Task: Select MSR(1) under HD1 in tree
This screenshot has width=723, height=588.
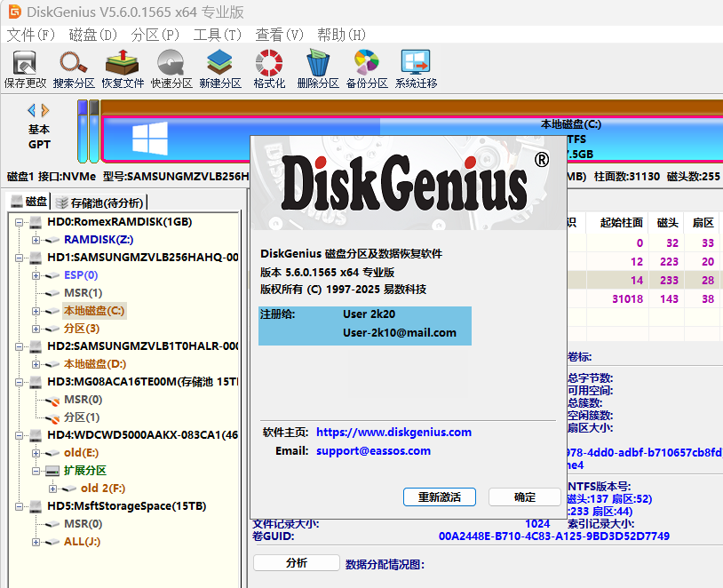Action: pyautogui.click(x=83, y=293)
